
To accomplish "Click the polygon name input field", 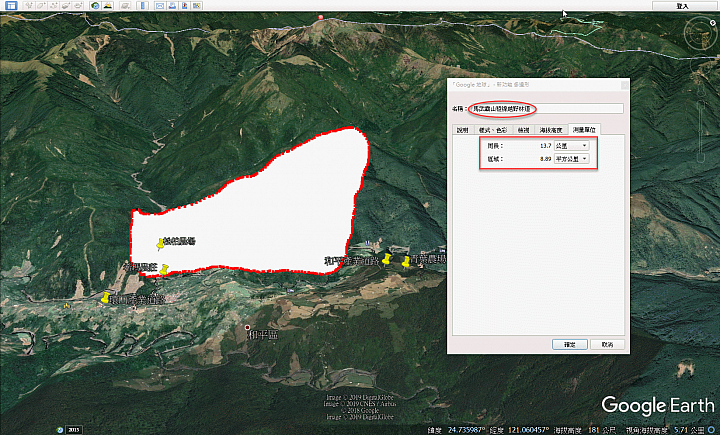I will (x=546, y=109).
